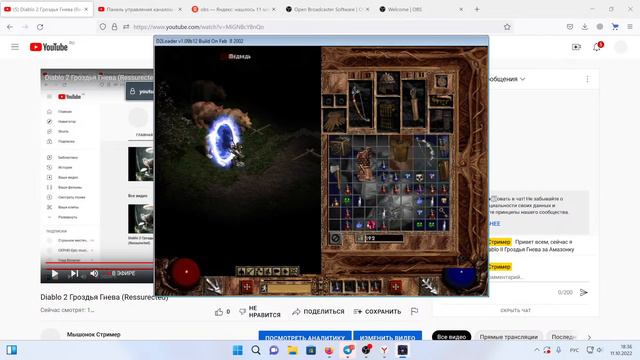Click the equipped gloves slot

click(335, 120)
